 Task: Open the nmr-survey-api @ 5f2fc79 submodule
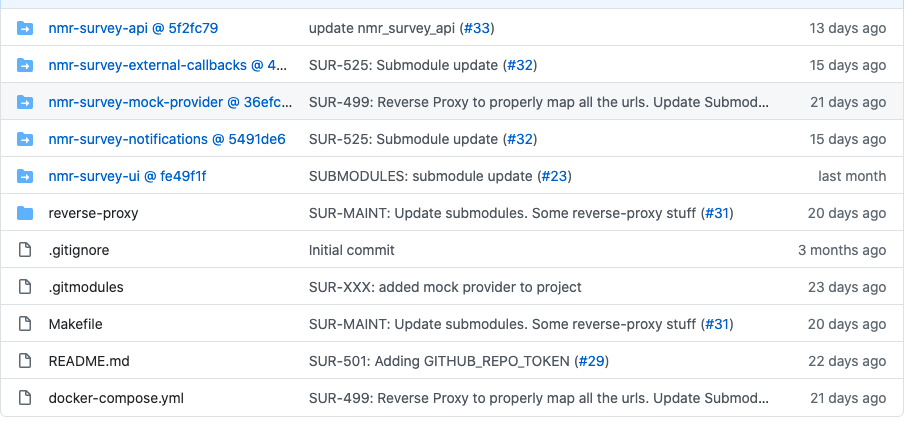point(133,28)
